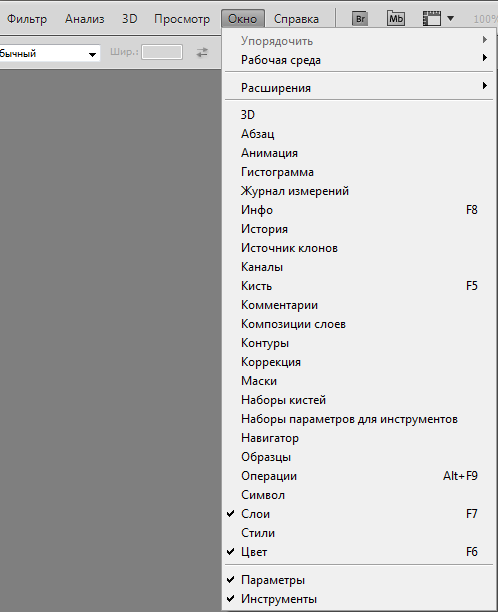Screen dimensions: 498x612
Task: Click the Шир. width input field
Action: pos(162,52)
